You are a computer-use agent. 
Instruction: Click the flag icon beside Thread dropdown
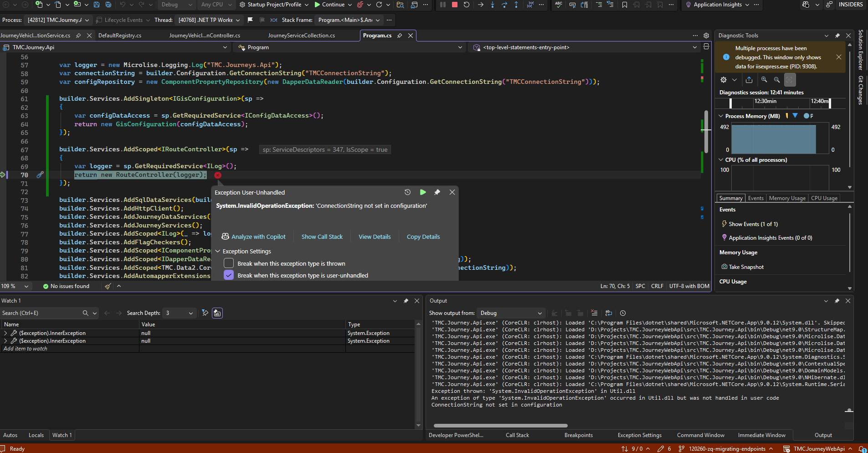pos(250,20)
